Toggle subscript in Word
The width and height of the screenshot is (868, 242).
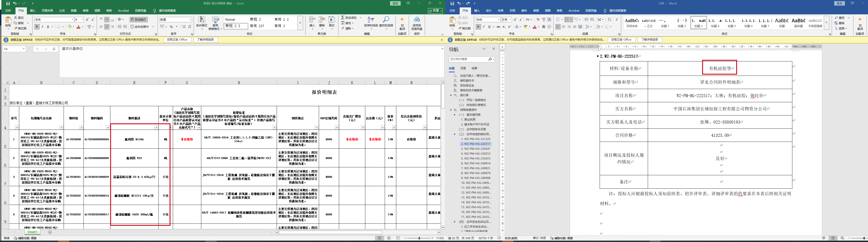coord(504,27)
